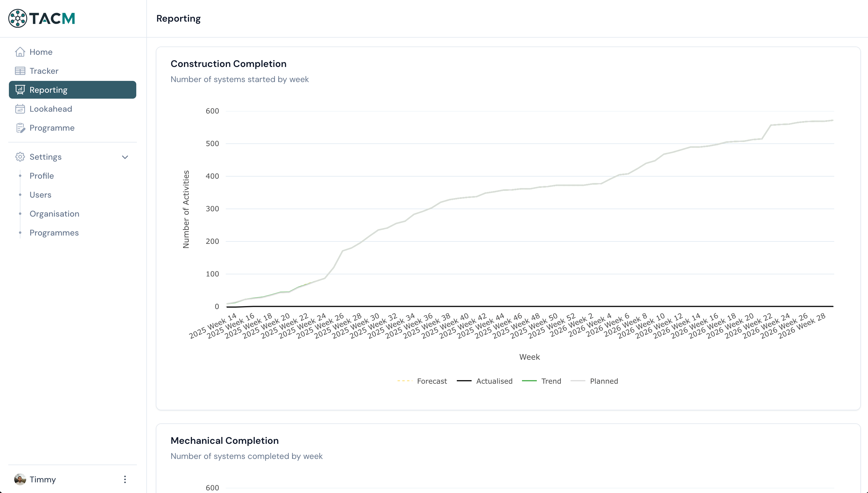Click the TACM logo icon
This screenshot has height=493, width=868.
[17, 18]
